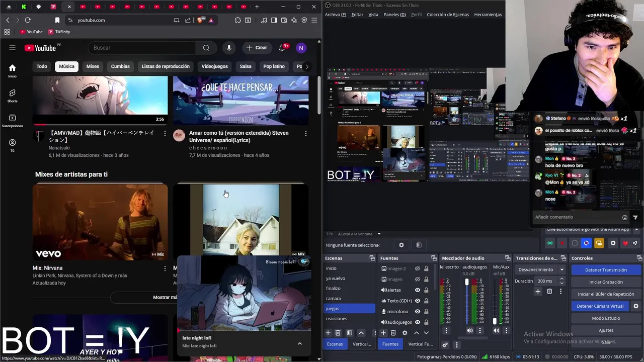Move source down in Fuentes list
Image resolution: width=644 pixels, height=362 pixels.
426,333
